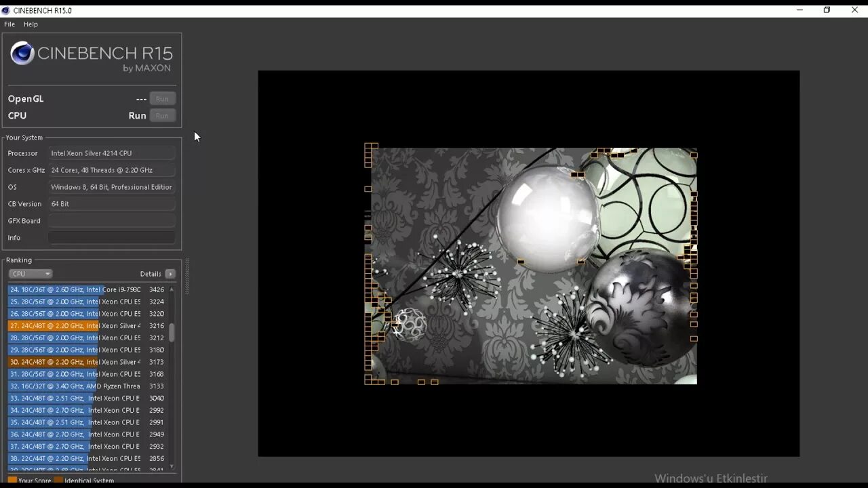The width and height of the screenshot is (868, 488).
Task: Click the Cinebench logo sphere icon
Action: point(22,53)
